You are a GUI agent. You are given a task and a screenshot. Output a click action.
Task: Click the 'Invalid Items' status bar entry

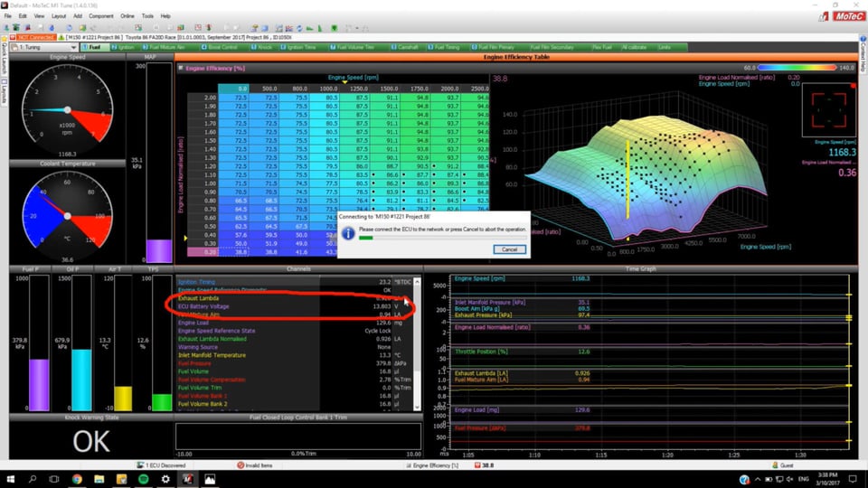coord(255,465)
